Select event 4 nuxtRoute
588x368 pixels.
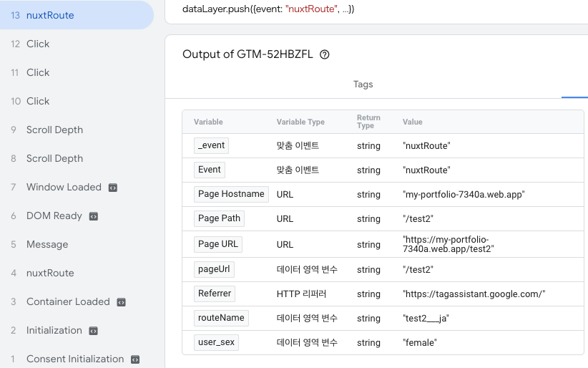click(77, 273)
